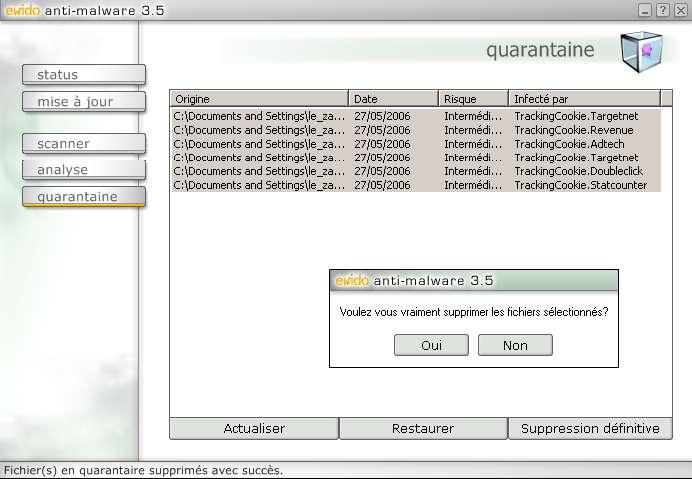Open the status section

pos(84,75)
